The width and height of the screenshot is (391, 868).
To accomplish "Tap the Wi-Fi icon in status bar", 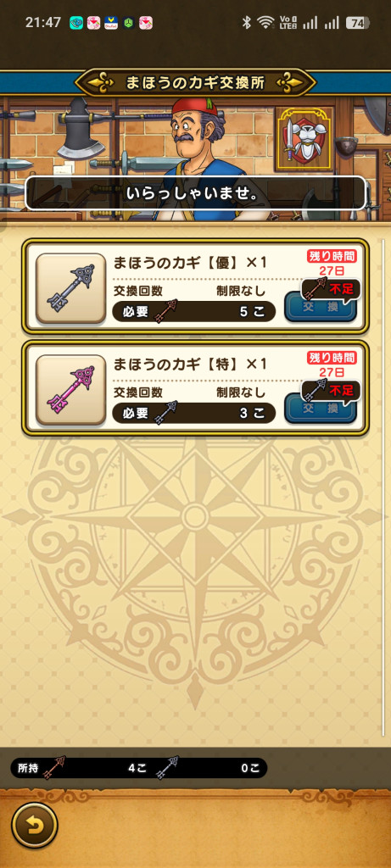I will point(265,23).
